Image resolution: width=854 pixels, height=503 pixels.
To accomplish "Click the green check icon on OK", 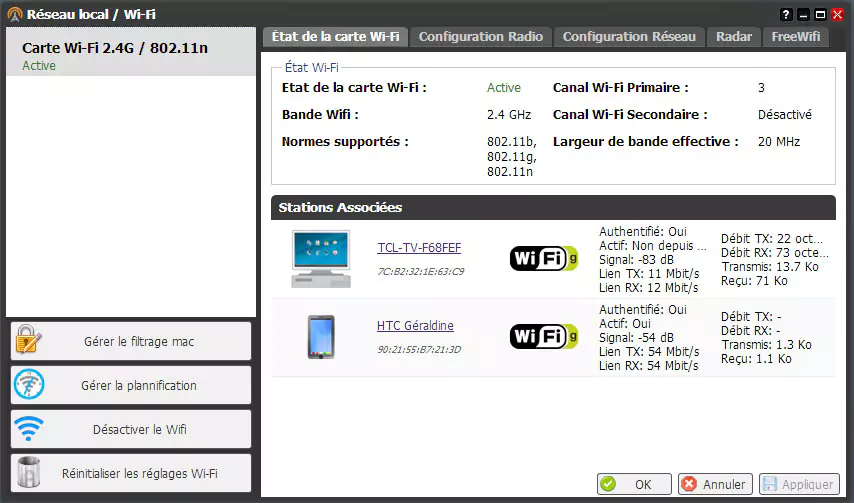I will point(608,484).
